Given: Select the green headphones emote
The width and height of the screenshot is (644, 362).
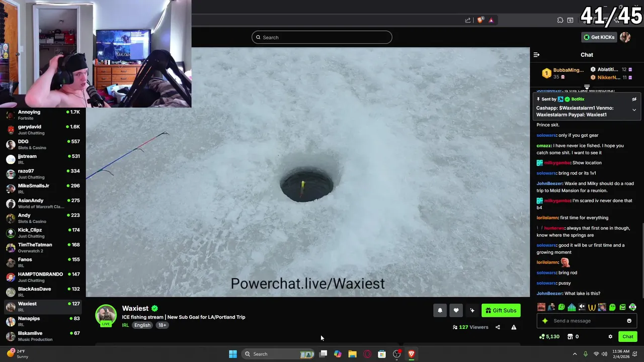Looking at the screenshot, I should [x=633, y=307].
